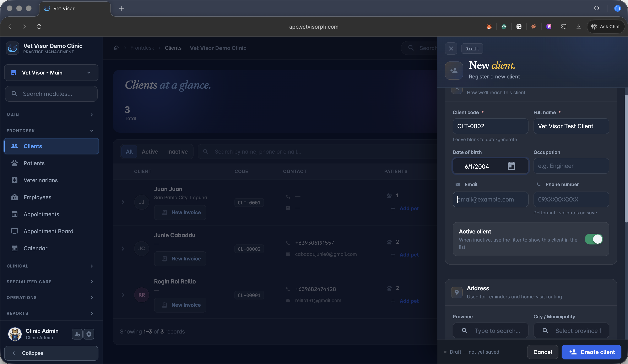Expand the Junie Cabaddu client row
The image size is (628, 364).
(x=123, y=248)
